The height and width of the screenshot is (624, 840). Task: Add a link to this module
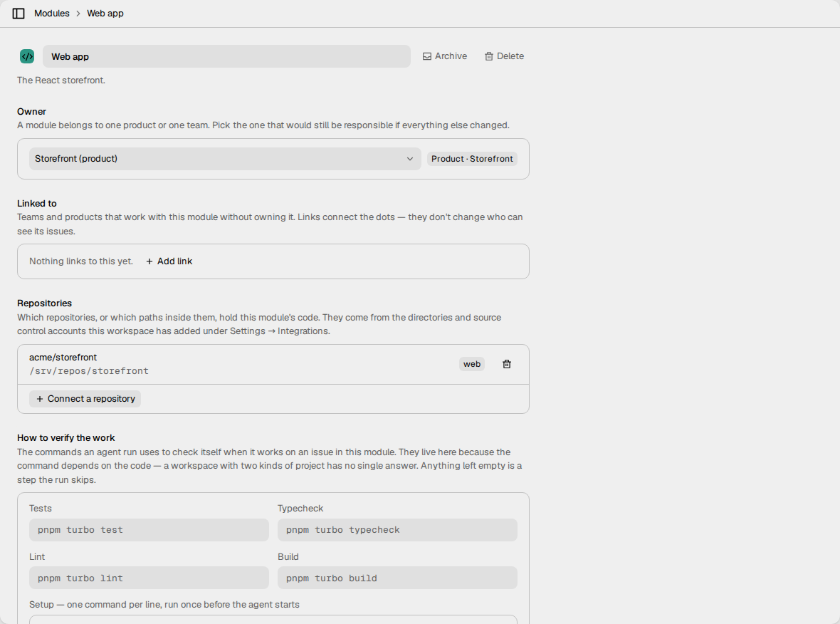coord(169,261)
